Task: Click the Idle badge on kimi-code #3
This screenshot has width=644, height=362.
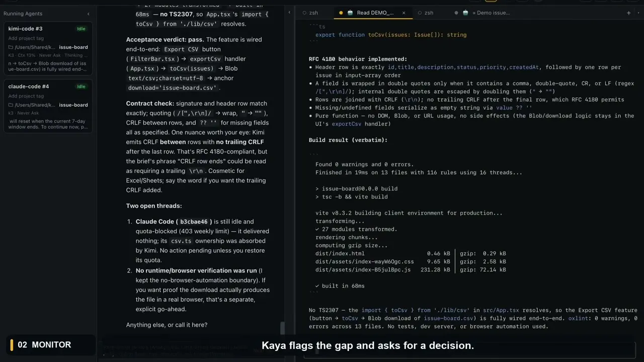Action: point(81,29)
